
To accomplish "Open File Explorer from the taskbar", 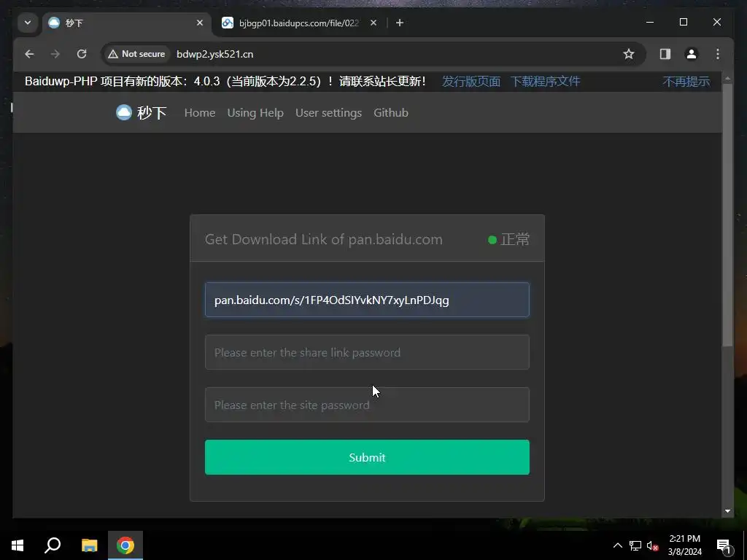I will tap(89, 545).
